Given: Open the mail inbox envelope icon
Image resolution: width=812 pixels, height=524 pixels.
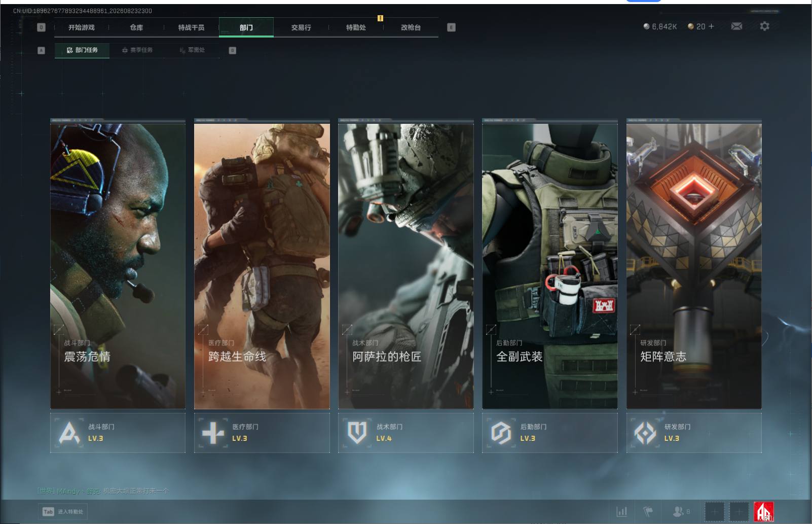Looking at the screenshot, I should 736,26.
